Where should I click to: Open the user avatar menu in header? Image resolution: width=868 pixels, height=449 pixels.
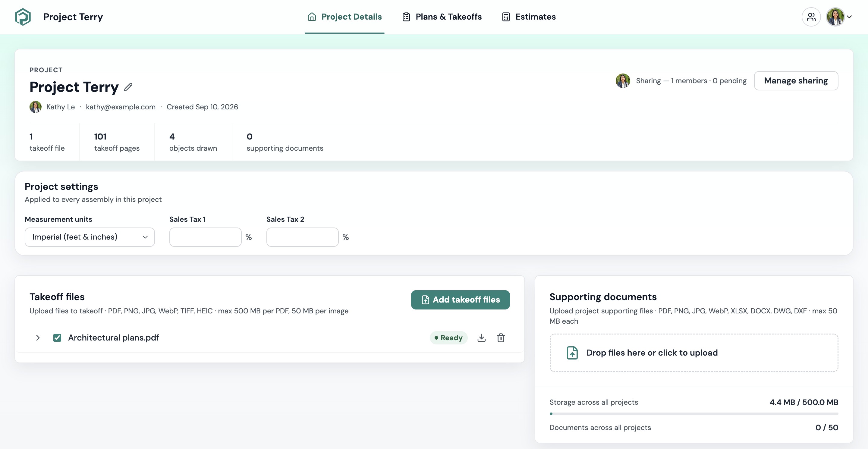pyautogui.click(x=835, y=17)
